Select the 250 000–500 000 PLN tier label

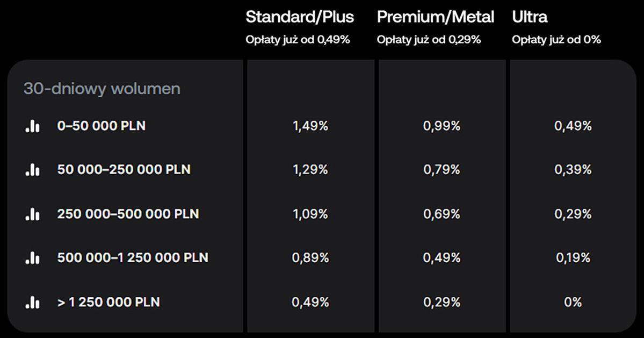coord(128,214)
